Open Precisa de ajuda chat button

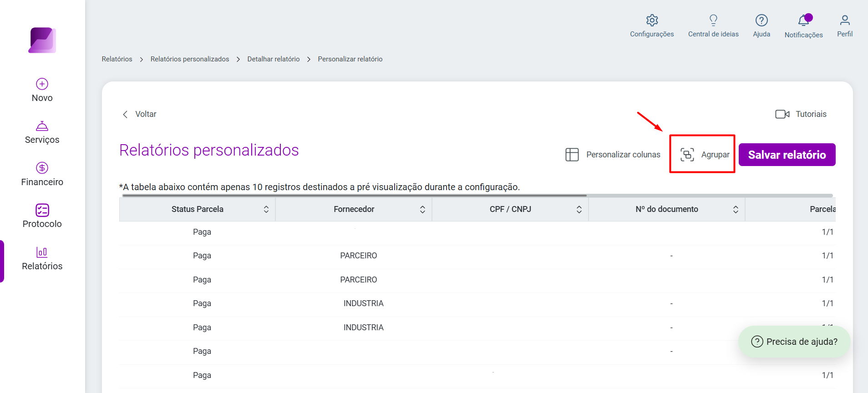[x=794, y=342]
